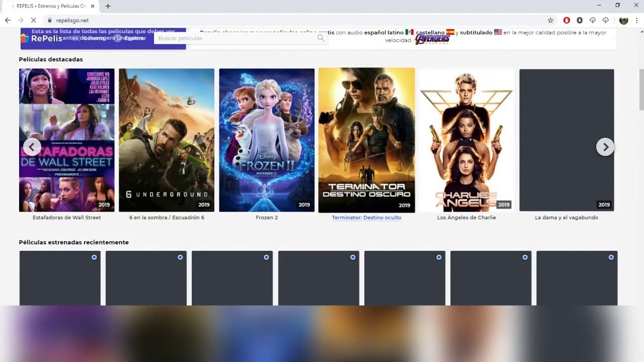The image size is (644, 362).
Task: Open the dark blue download extension icon
Action: (580, 20)
